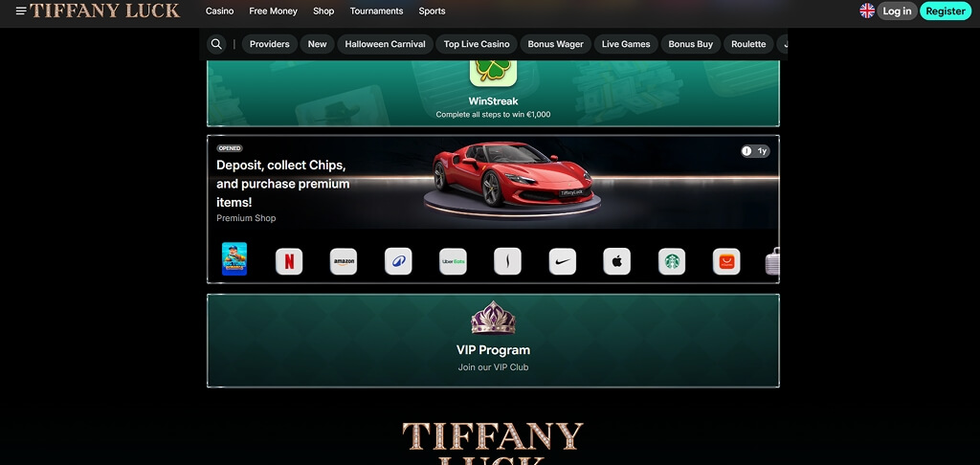980x465 pixels.
Task: Select the Nike shop item
Action: point(563,261)
